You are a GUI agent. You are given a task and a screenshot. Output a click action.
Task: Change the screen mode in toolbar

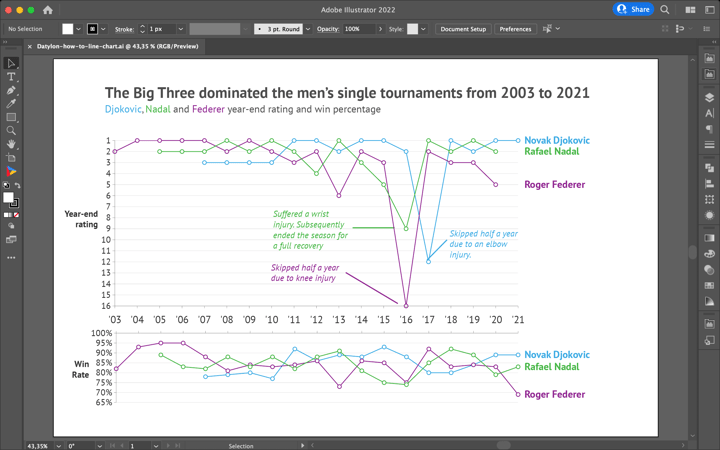[x=11, y=240]
